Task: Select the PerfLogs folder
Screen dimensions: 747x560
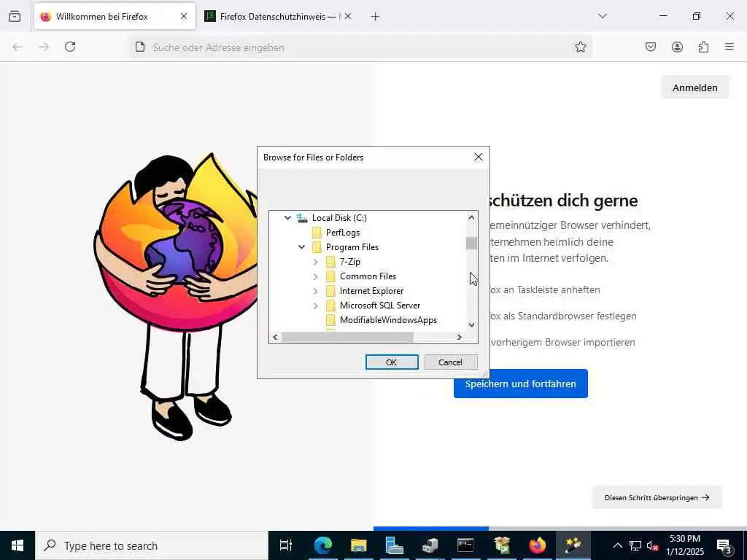Action: [343, 233]
